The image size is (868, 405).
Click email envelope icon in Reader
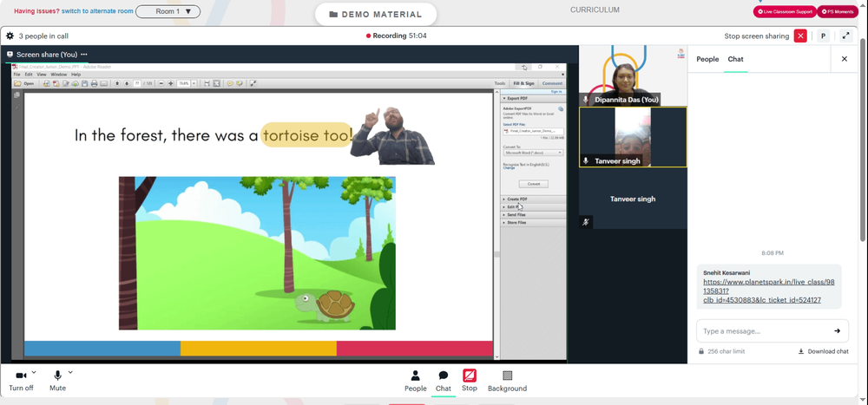[103, 83]
